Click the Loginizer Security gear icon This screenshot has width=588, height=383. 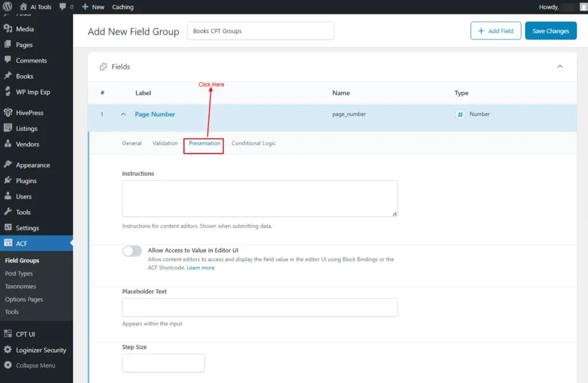8,350
